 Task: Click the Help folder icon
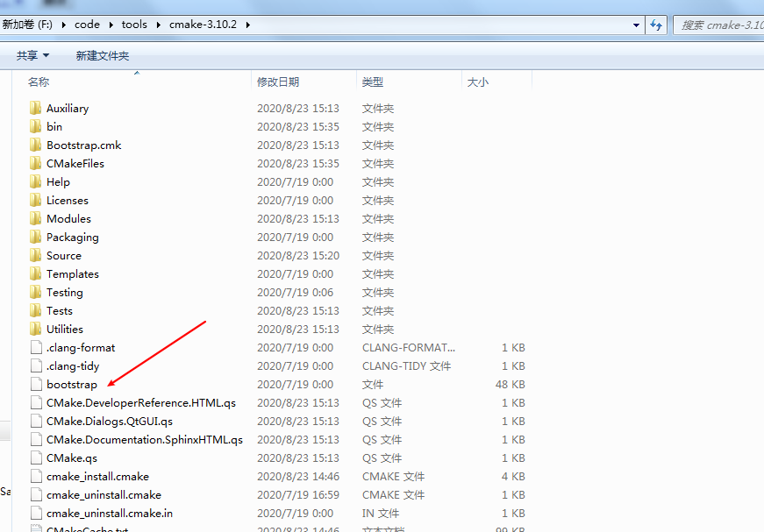36,182
